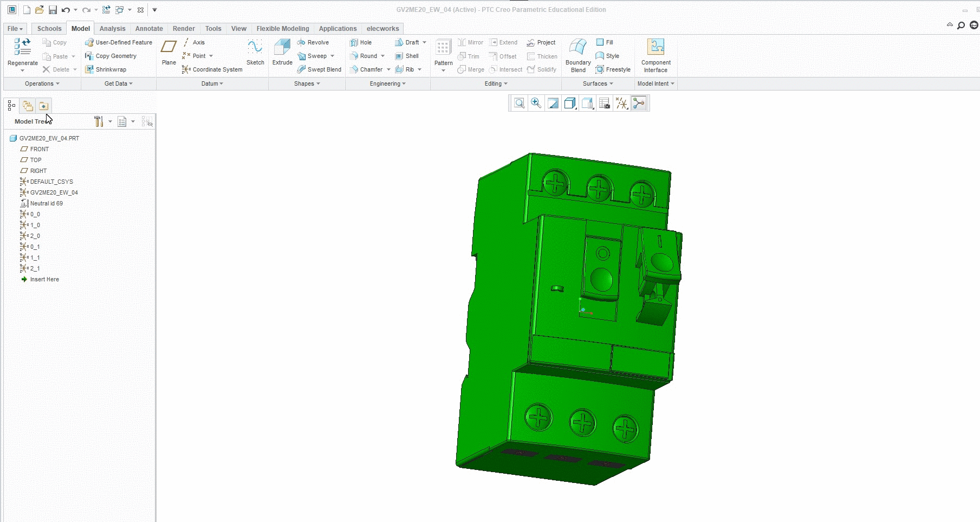
Task: Save the model with floppy icon
Action: click(x=53, y=10)
